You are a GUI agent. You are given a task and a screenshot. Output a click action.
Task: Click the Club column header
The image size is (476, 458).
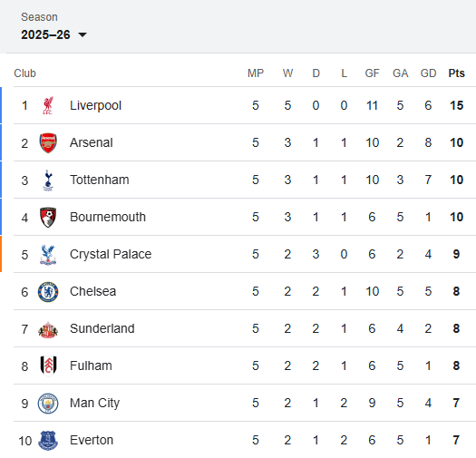click(24, 73)
